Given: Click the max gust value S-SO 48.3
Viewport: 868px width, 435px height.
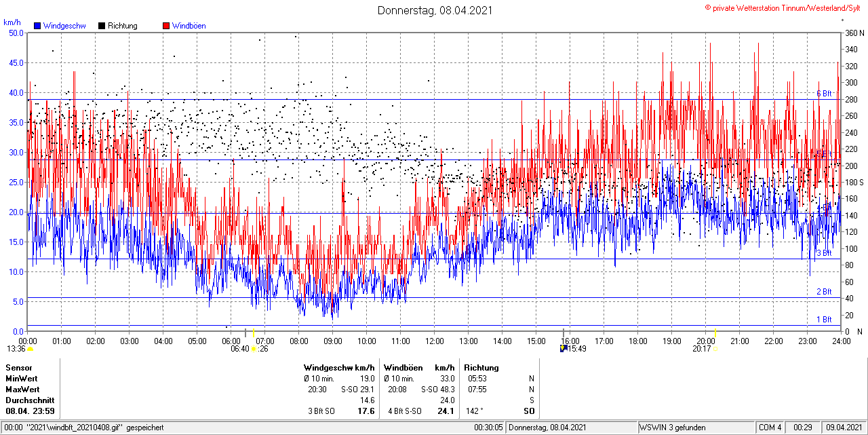Looking at the screenshot, I should [438, 390].
